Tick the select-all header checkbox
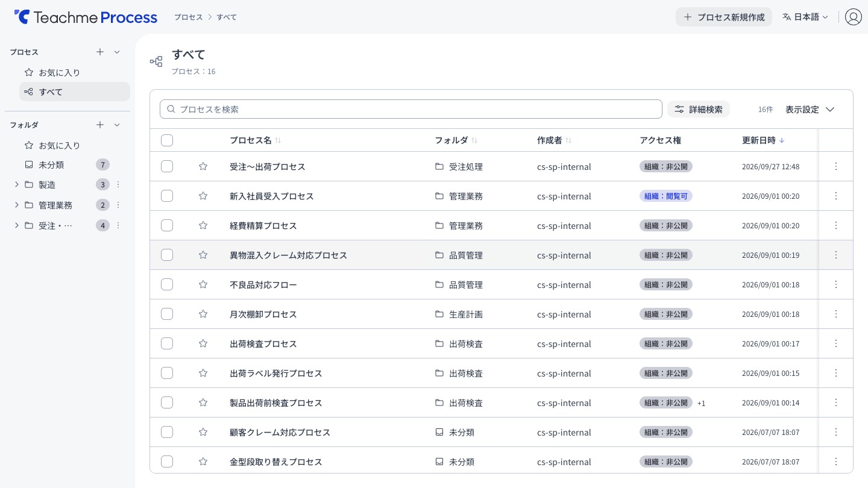This screenshot has height=488, width=868. (x=167, y=140)
